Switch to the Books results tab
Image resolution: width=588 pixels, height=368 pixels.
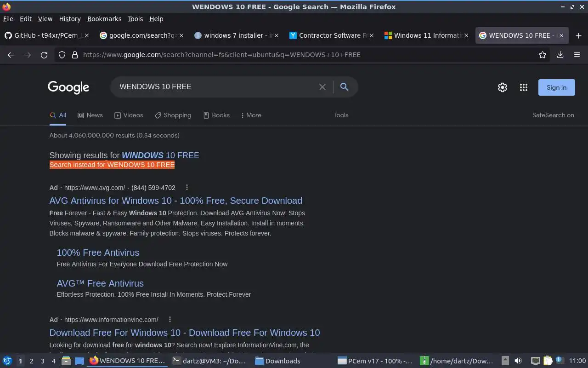click(216, 115)
